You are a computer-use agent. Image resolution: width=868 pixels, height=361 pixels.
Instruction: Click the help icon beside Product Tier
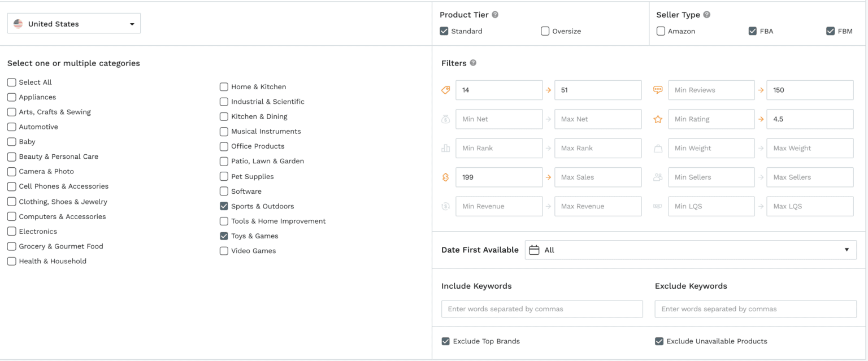coord(495,15)
